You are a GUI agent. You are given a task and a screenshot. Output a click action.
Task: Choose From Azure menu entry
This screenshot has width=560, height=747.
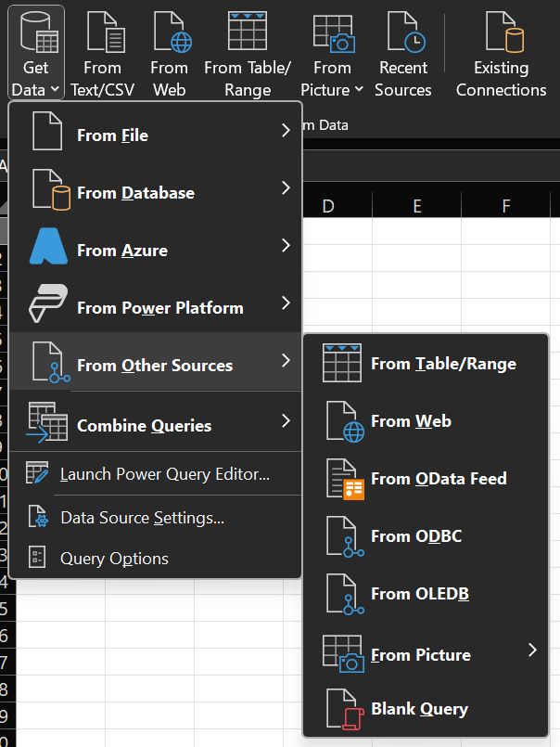156,246
